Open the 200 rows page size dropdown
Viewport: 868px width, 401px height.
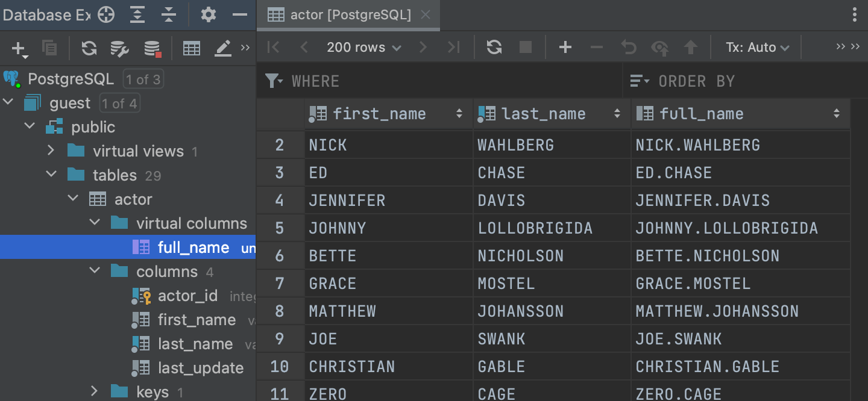coord(364,47)
